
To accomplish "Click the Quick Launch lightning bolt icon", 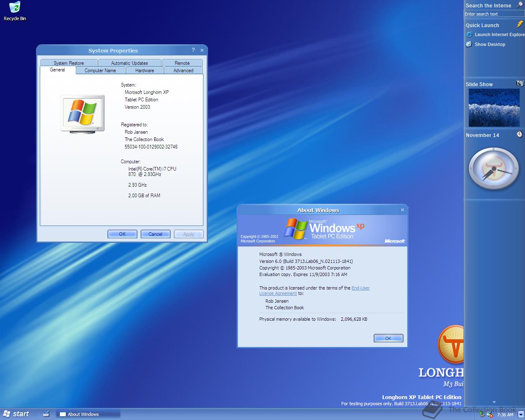I will (520, 25).
